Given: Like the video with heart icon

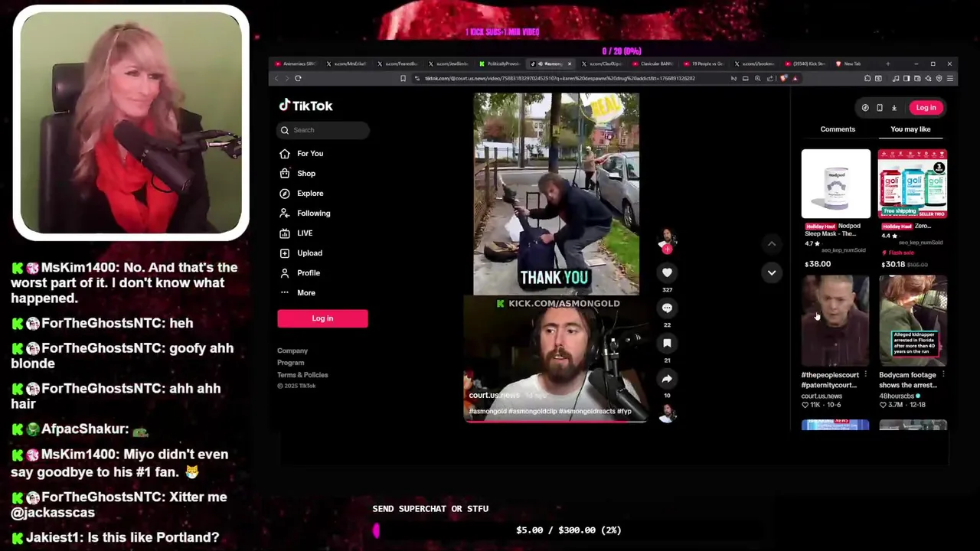Looking at the screenshot, I should coord(667,272).
